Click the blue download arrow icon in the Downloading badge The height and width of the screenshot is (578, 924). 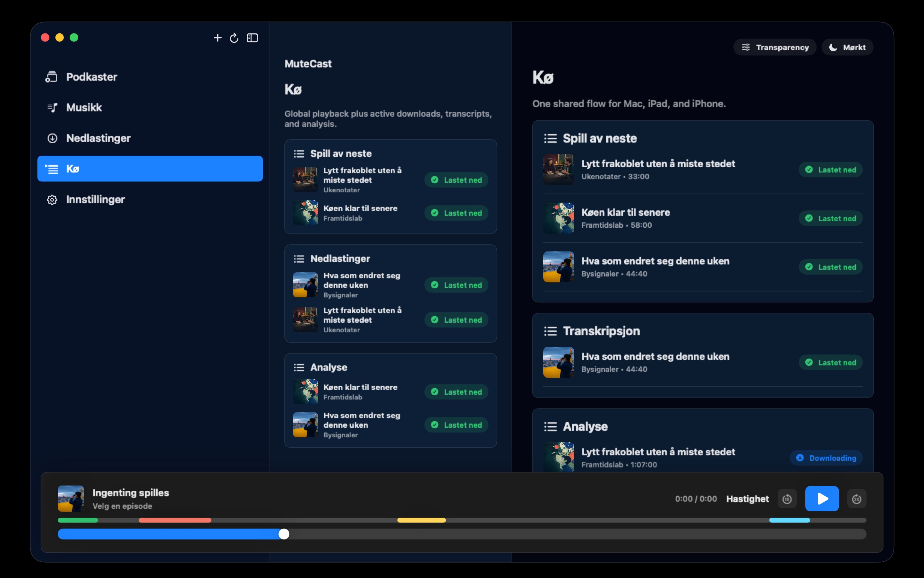tap(800, 458)
